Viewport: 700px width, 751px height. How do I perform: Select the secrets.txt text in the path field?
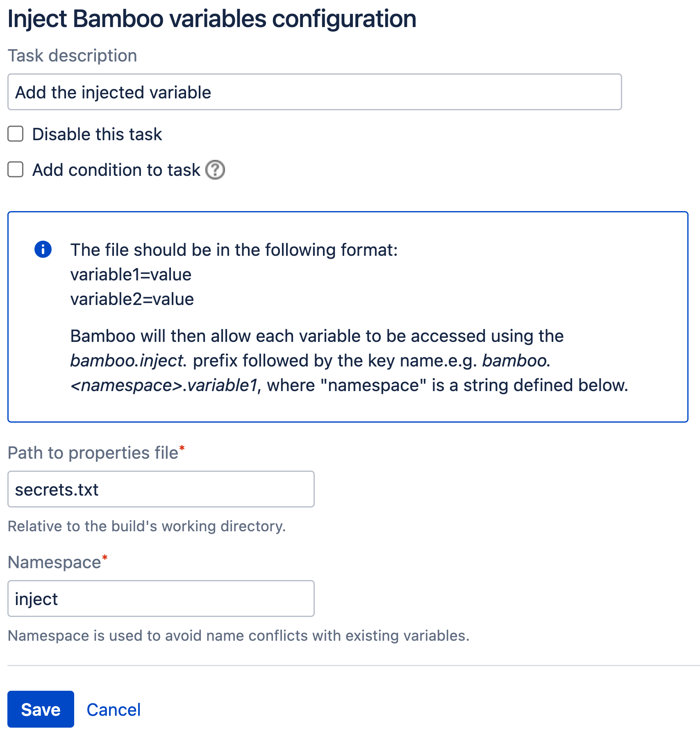[56, 489]
